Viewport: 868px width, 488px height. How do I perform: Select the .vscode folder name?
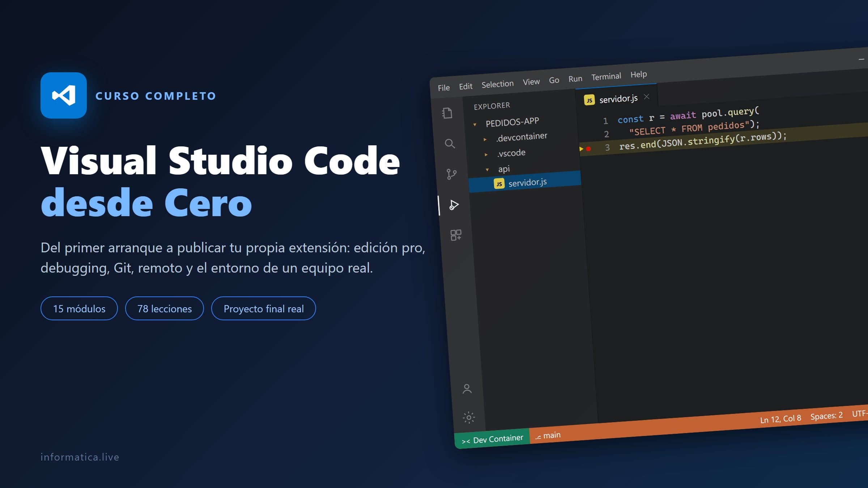(x=511, y=153)
